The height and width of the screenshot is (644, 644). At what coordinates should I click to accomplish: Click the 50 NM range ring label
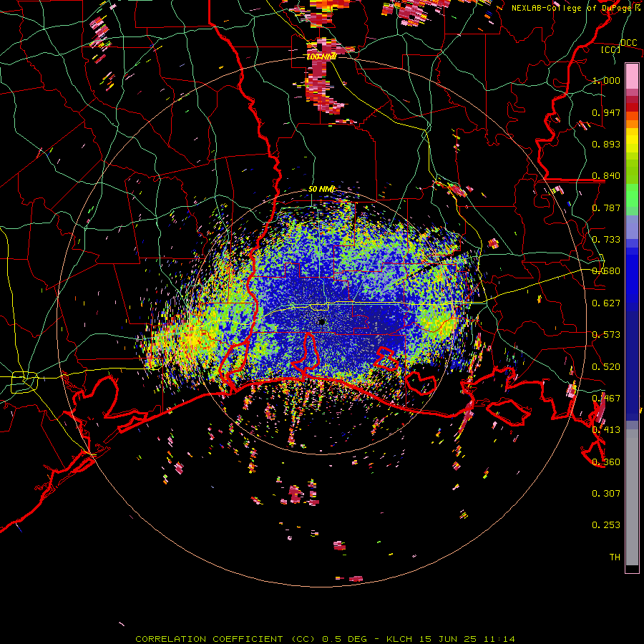coord(321,190)
